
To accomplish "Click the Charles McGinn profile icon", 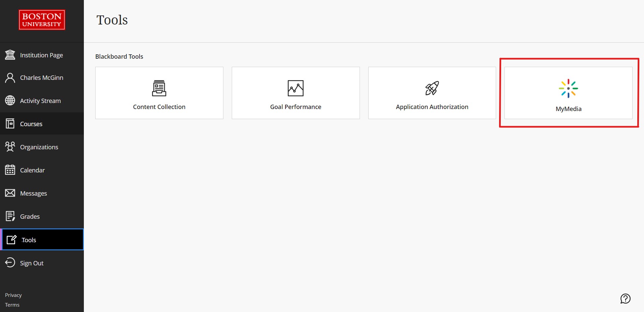I will point(10,78).
